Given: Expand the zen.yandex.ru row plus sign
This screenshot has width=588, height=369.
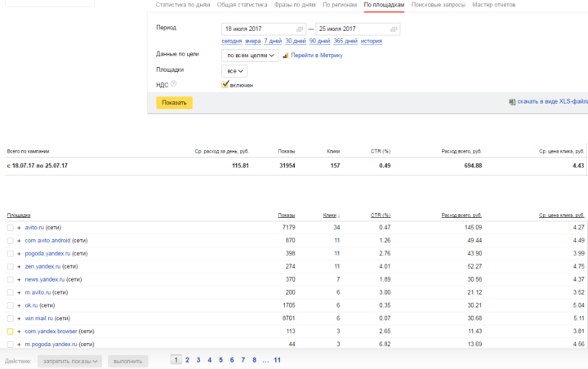Looking at the screenshot, I should pyautogui.click(x=19, y=267).
